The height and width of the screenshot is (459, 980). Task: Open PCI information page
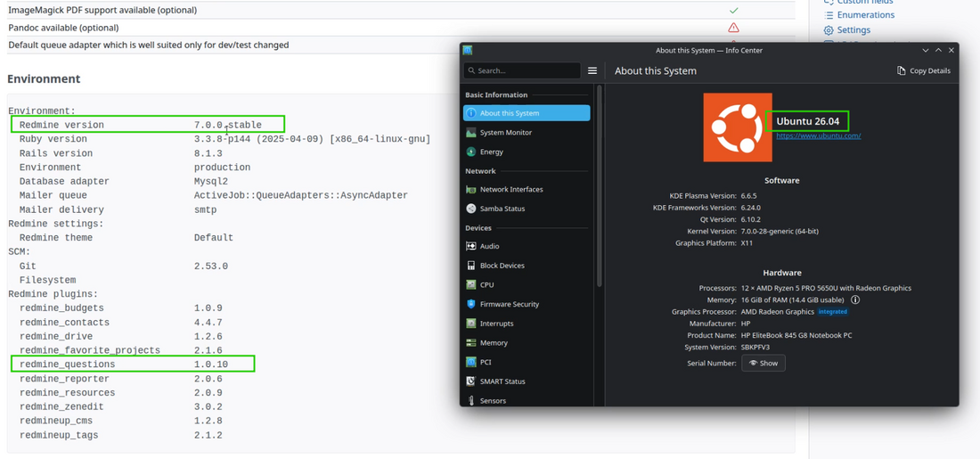pyautogui.click(x=527, y=362)
